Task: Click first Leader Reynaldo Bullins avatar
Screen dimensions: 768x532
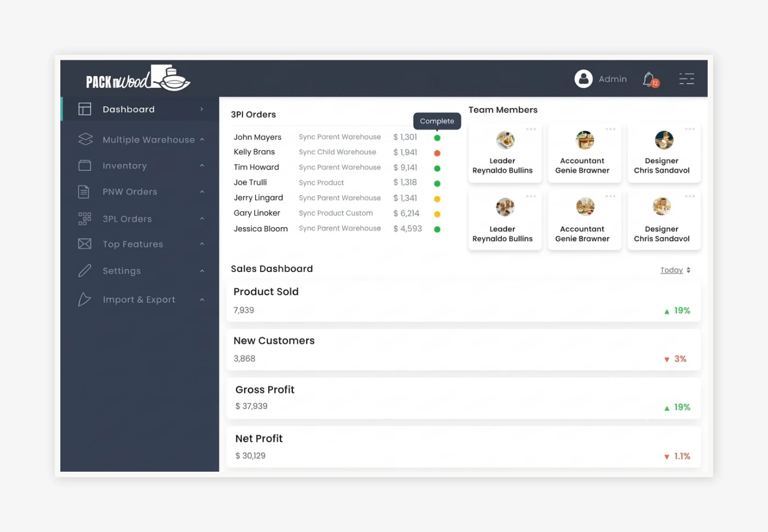Action: [505, 140]
